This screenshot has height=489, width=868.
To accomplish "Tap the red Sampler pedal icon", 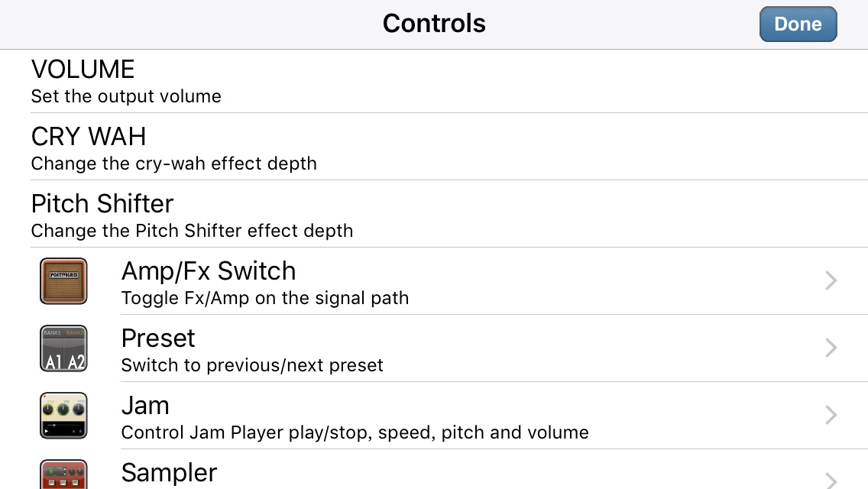I will pos(63,474).
